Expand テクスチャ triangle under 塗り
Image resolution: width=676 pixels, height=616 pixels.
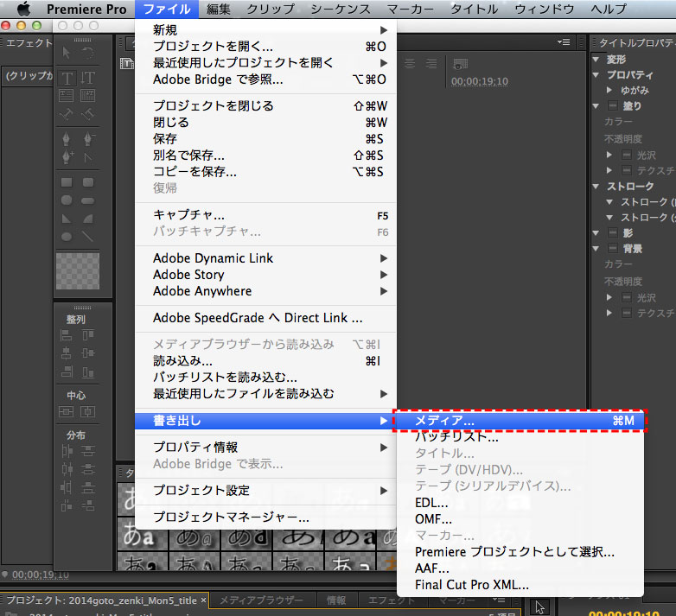click(x=609, y=170)
